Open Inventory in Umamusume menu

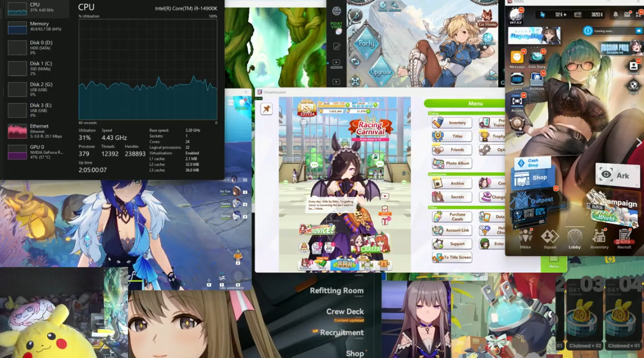pos(452,123)
